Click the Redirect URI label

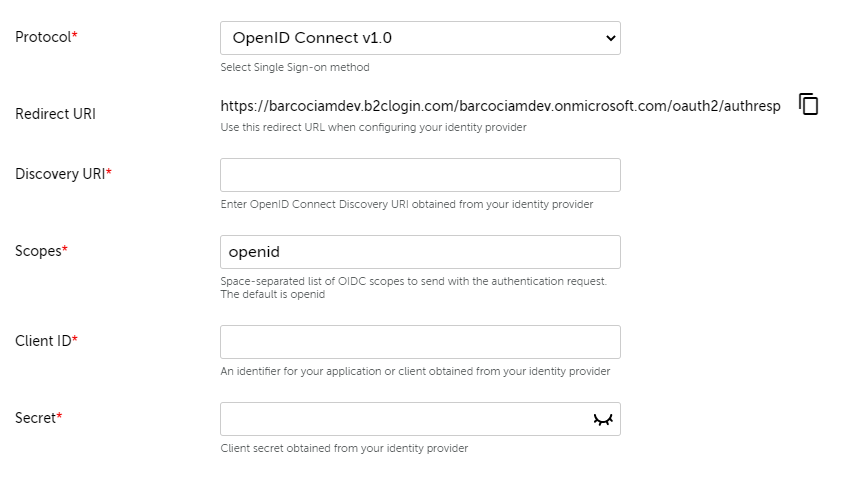coord(55,114)
